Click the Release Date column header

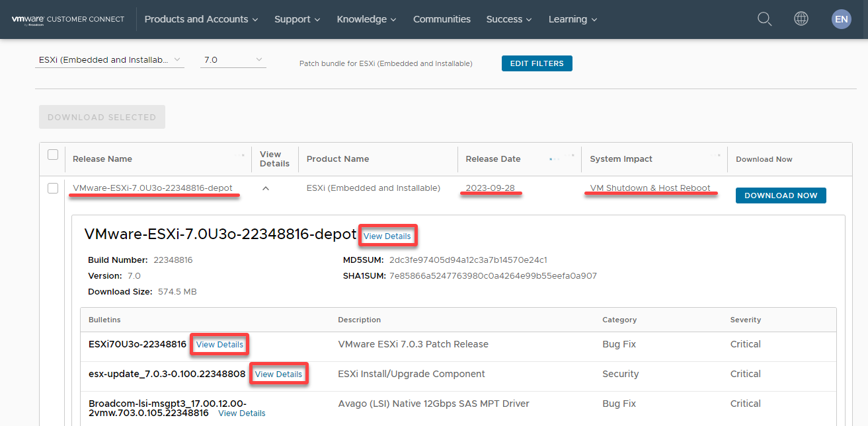(493, 159)
